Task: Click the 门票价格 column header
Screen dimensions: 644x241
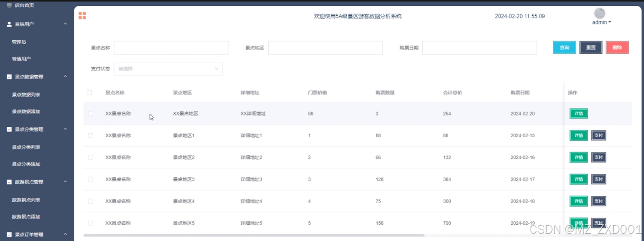Action: 317,93
